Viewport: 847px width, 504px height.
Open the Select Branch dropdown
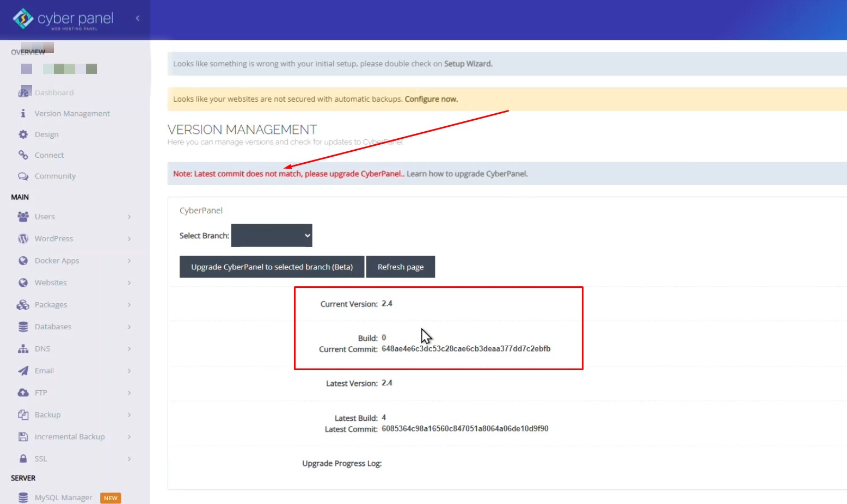272,236
